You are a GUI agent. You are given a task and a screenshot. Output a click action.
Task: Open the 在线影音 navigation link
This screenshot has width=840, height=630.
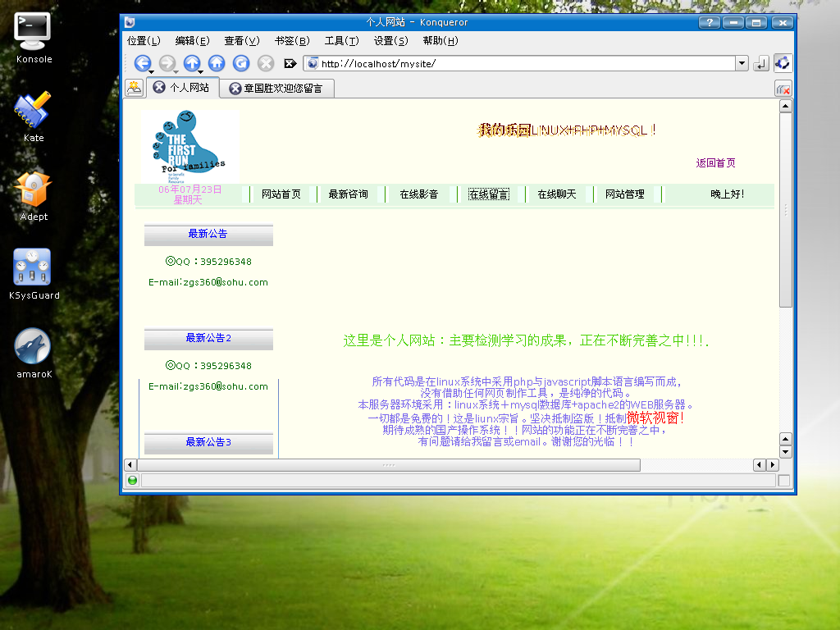coord(419,194)
